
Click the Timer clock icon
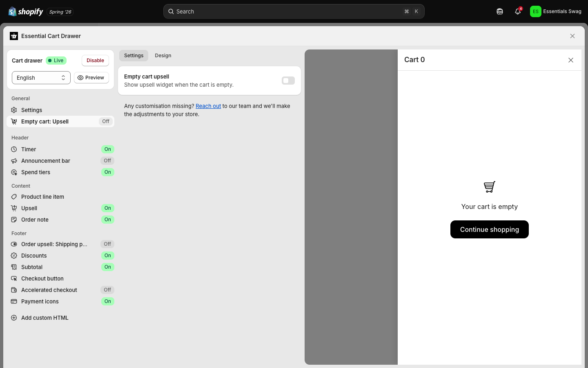tap(14, 149)
